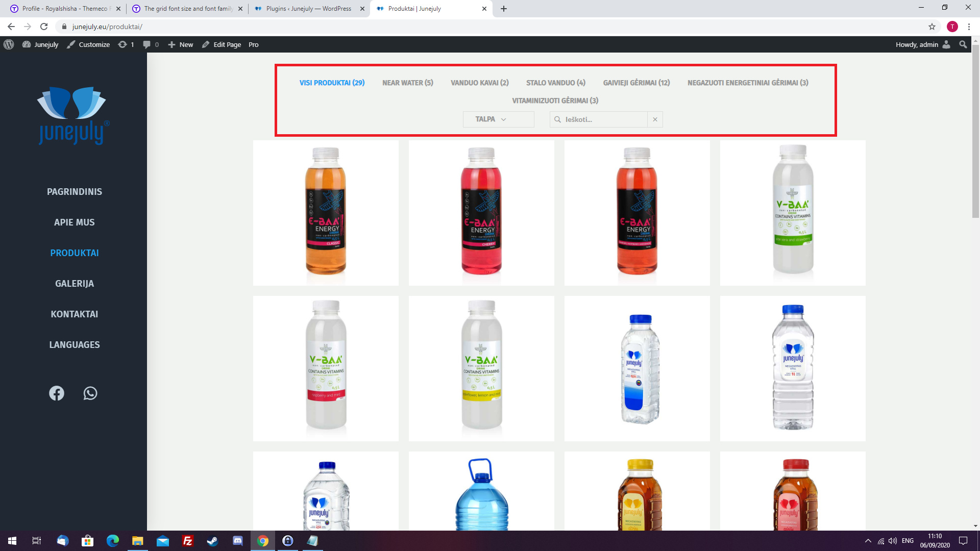Viewport: 980px width, 551px height.
Task: Open the Windows Start menu
Action: (12, 541)
